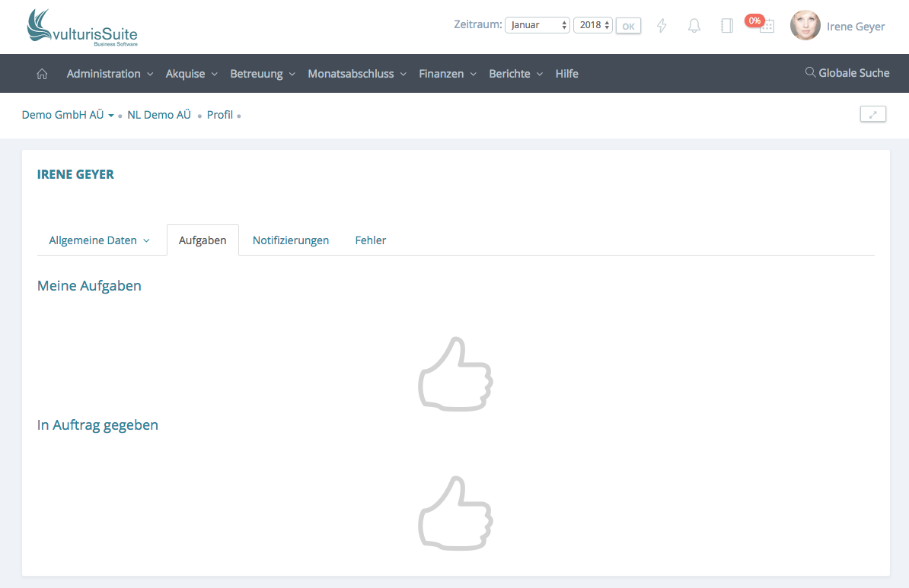
Task: Click the NL Demo AÜ breadcrumb link
Action: point(159,115)
